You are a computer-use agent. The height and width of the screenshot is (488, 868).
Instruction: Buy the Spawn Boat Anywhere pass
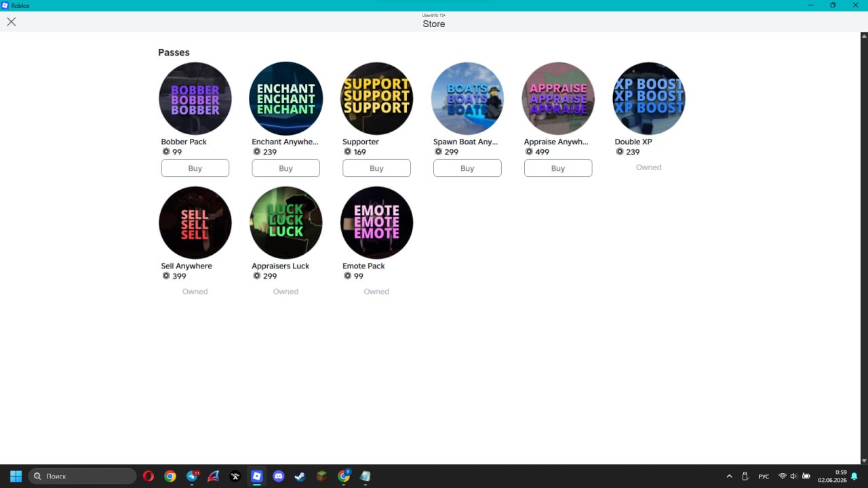coord(467,168)
